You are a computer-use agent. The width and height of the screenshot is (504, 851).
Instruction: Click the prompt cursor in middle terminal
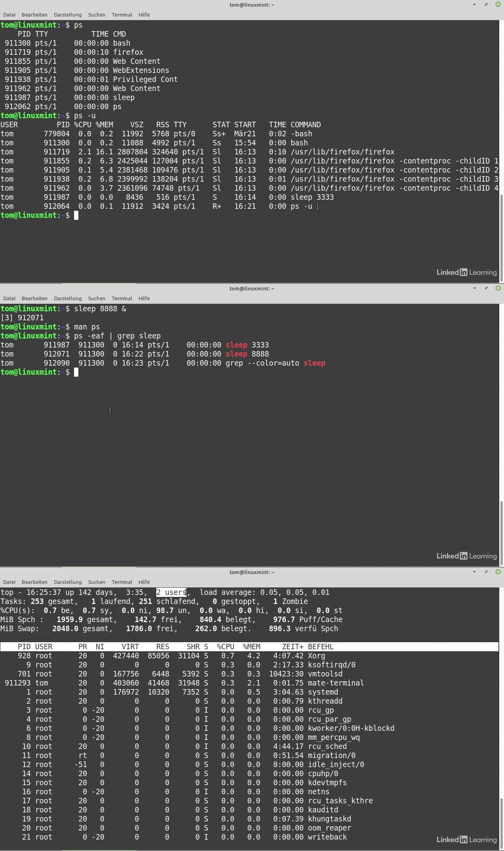(x=76, y=372)
